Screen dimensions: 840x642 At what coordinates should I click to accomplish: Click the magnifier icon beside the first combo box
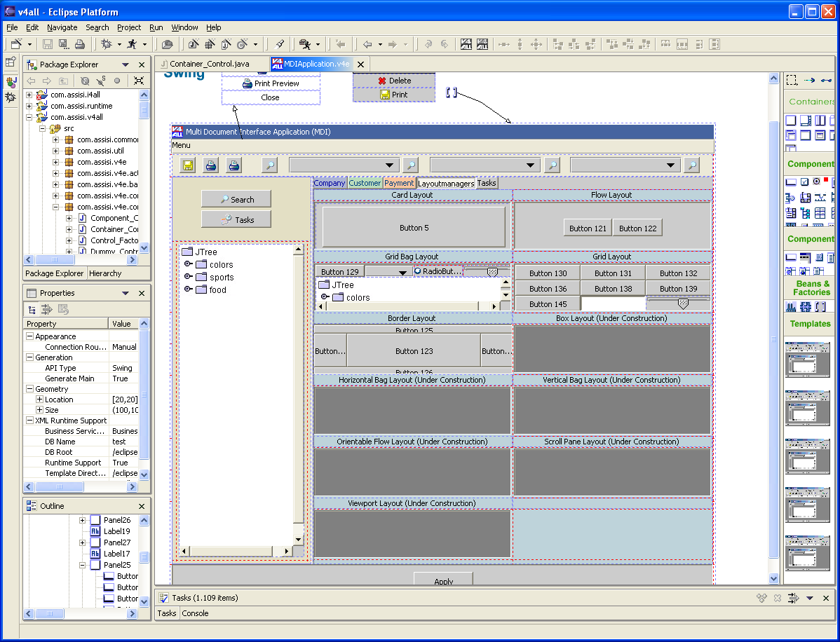click(x=411, y=165)
